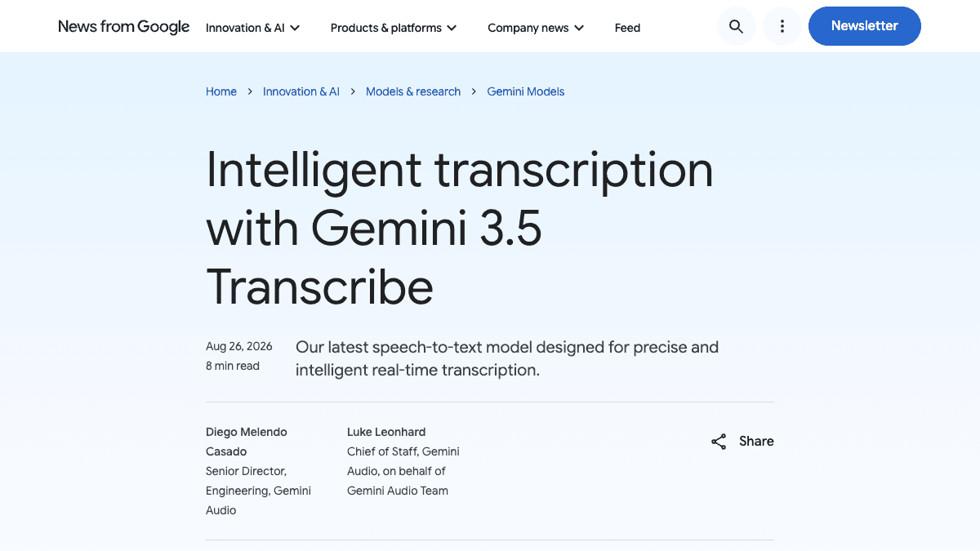Viewport: 980px width, 551px height.
Task: Open the Models & research breadcrumb
Action: click(413, 91)
